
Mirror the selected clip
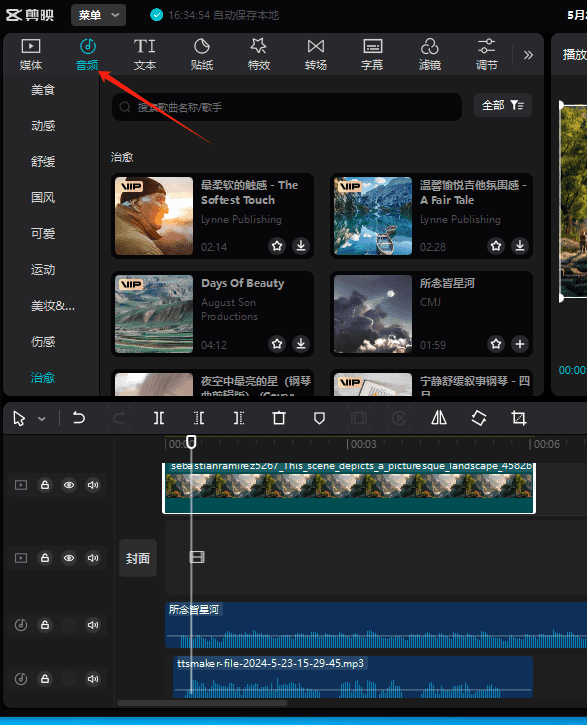point(439,418)
